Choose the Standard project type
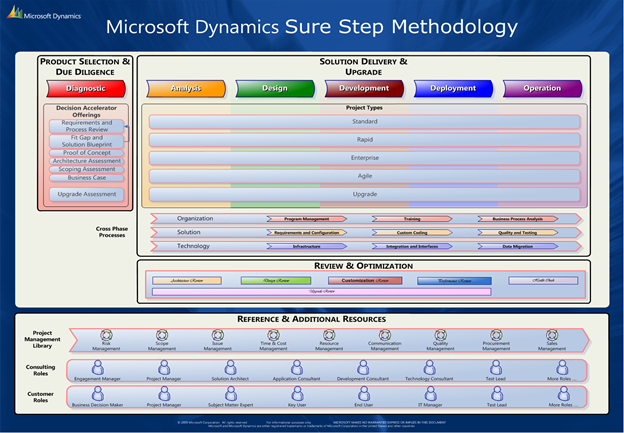The image size is (624, 433). click(x=365, y=122)
